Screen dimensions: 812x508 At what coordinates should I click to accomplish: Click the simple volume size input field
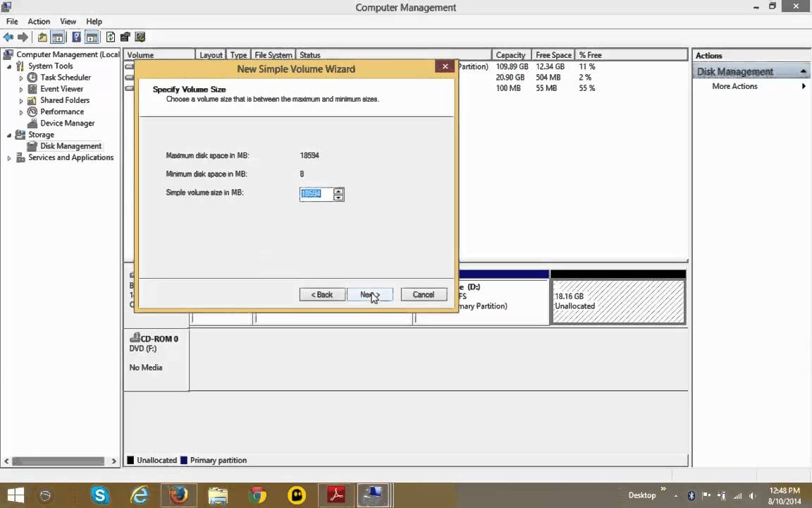click(316, 194)
